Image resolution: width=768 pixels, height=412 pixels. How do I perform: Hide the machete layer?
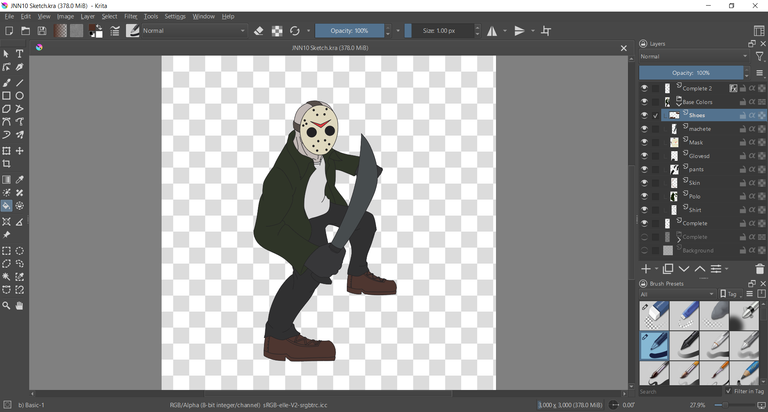[644, 129]
